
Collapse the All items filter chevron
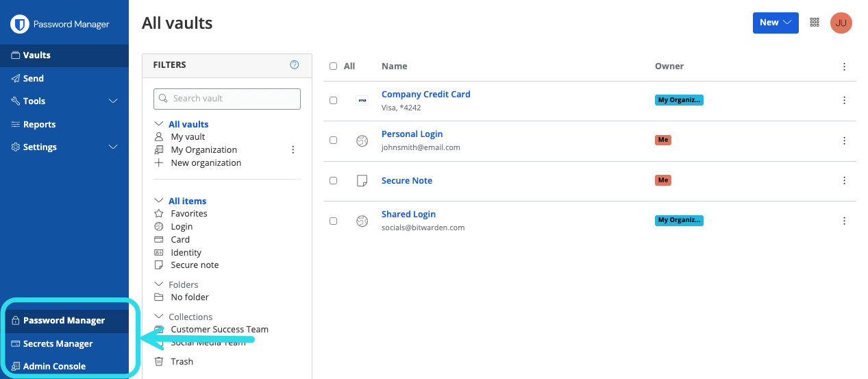click(x=159, y=201)
